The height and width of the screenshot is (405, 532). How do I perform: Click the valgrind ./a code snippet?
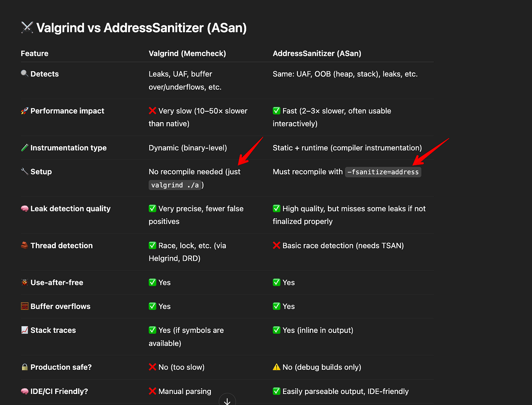click(x=175, y=185)
